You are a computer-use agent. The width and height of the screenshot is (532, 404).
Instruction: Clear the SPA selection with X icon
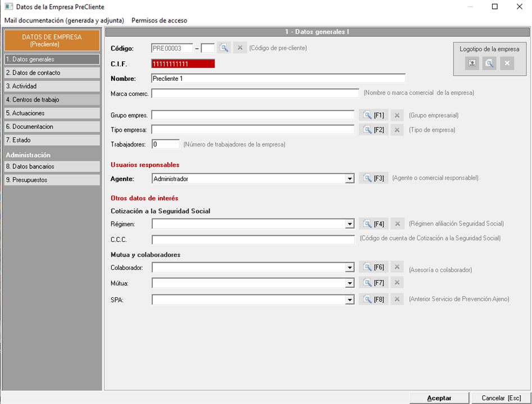(x=397, y=300)
